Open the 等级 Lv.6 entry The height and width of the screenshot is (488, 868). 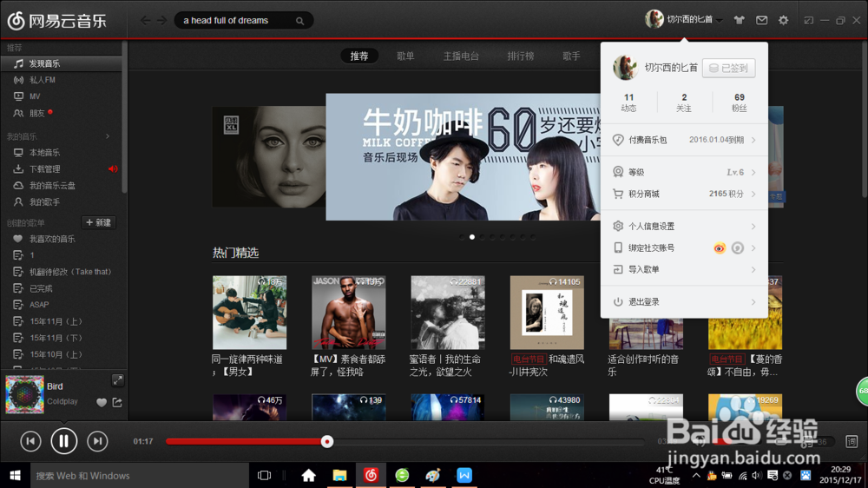(684, 172)
